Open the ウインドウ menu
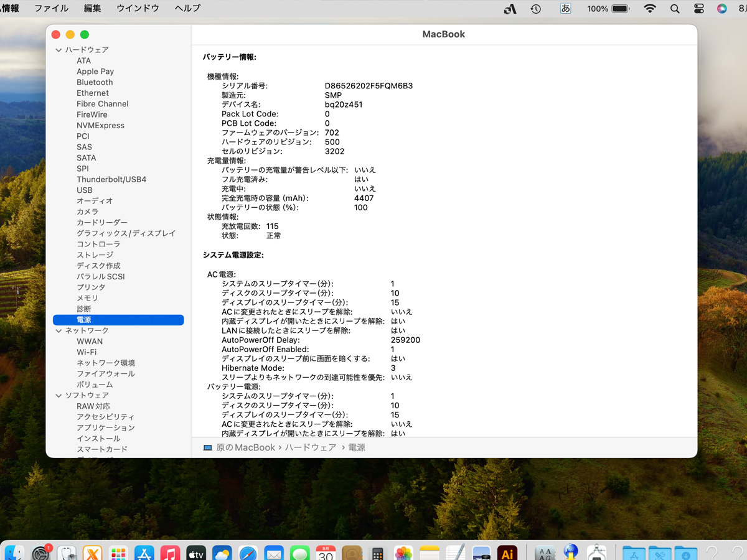 coord(138,9)
